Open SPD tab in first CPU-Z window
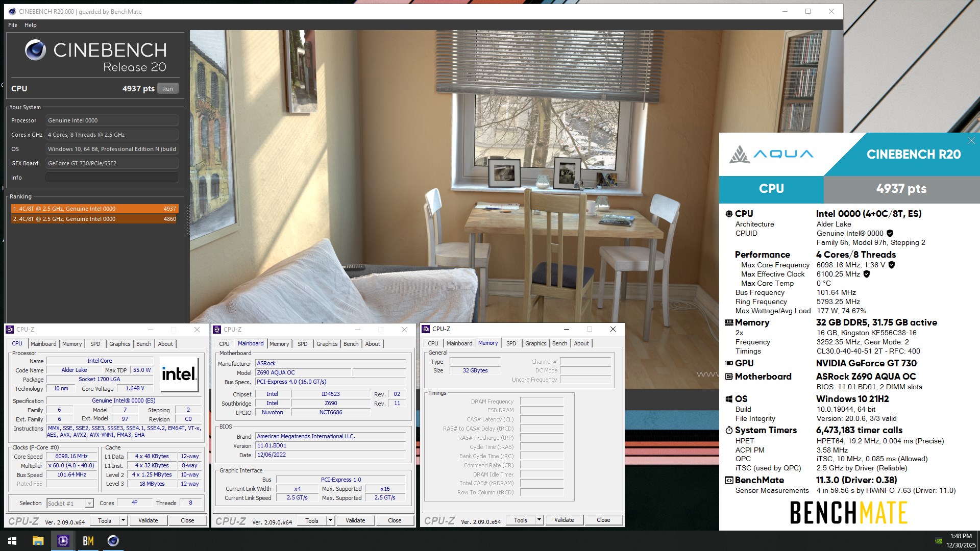This screenshot has height=551, width=980. click(x=95, y=344)
